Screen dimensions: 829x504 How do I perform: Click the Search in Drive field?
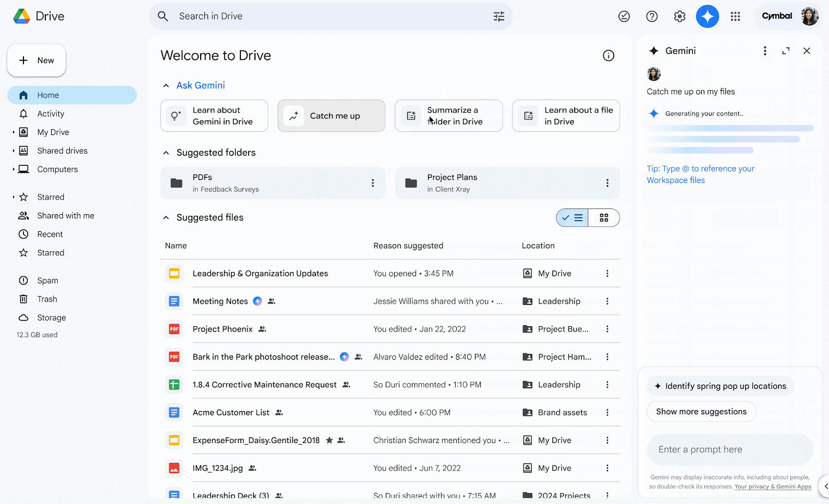tap(331, 16)
